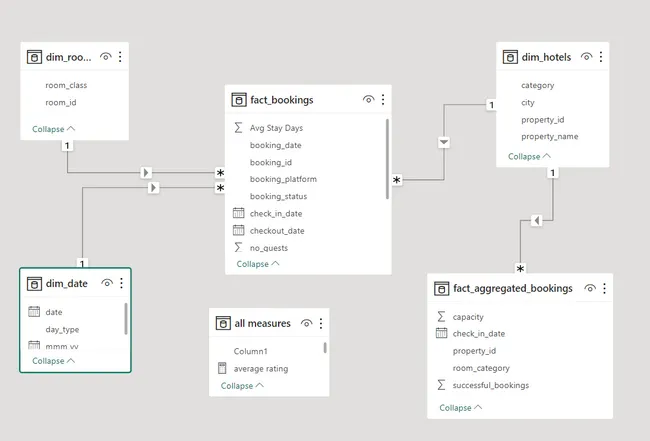Click the calculator icon beside average rating
Screen dimensions: 650x441
[x=222, y=368]
